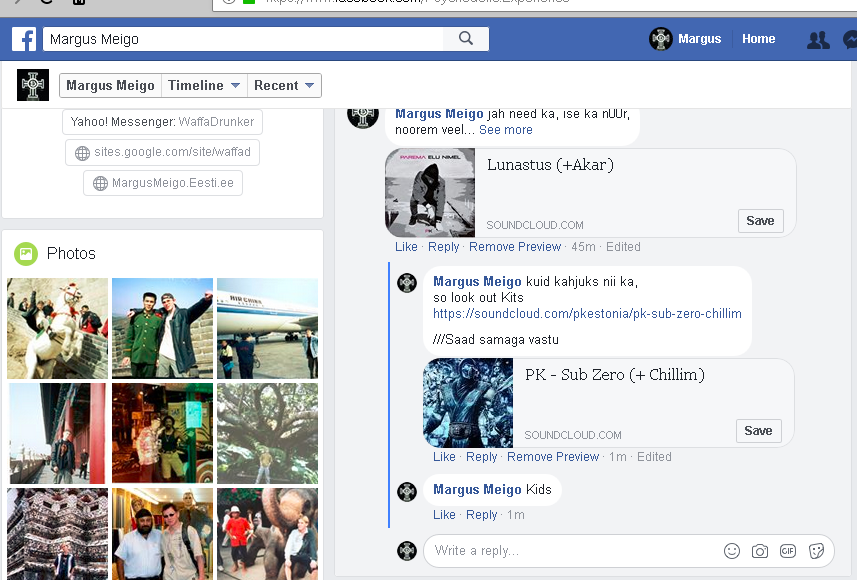This screenshot has height=580, width=857.
Task: Remove Preview on Lunastus comment
Action: click(515, 247)
